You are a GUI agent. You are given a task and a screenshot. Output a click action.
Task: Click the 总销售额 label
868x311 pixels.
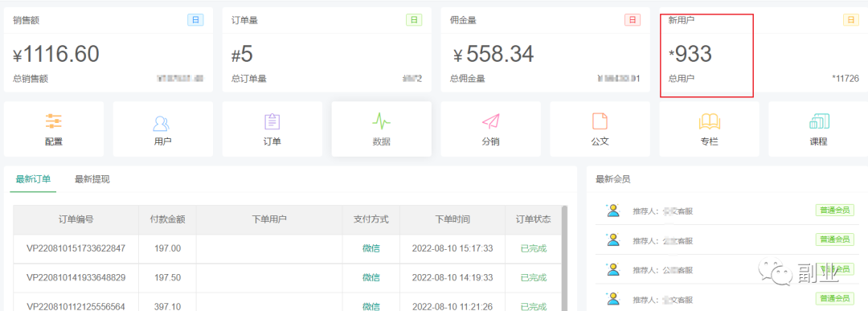31,79
